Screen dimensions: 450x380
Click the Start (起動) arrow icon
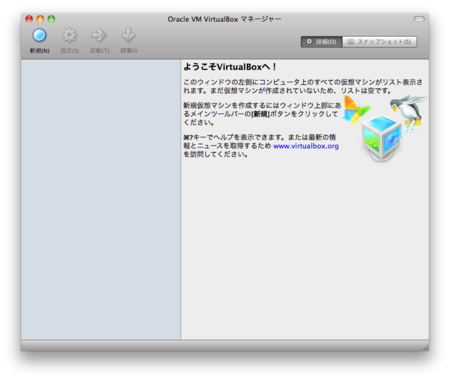tap(99, 36)
